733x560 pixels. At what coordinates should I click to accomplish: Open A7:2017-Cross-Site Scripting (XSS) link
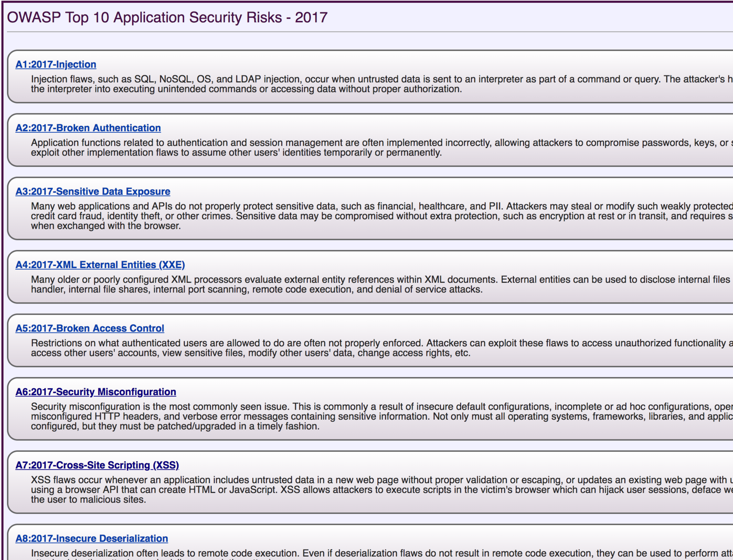(97, 465)
